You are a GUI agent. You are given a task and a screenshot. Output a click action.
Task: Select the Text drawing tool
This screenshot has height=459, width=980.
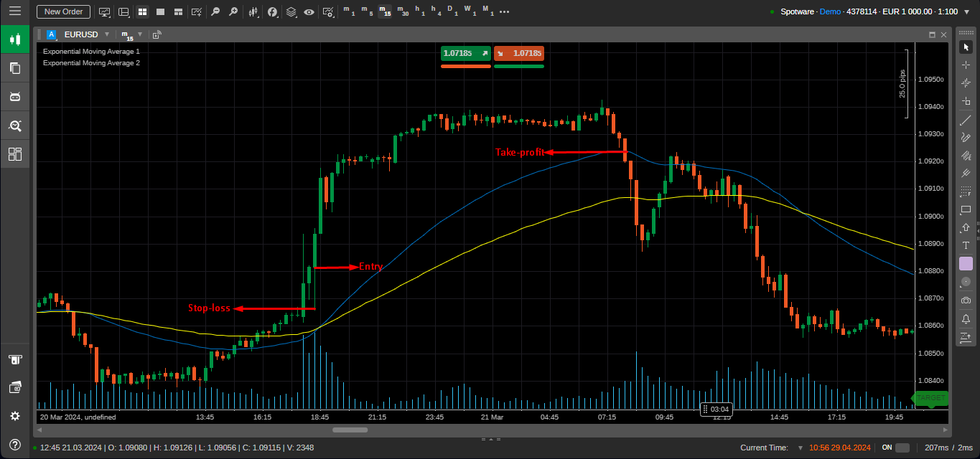coord(966,246)
